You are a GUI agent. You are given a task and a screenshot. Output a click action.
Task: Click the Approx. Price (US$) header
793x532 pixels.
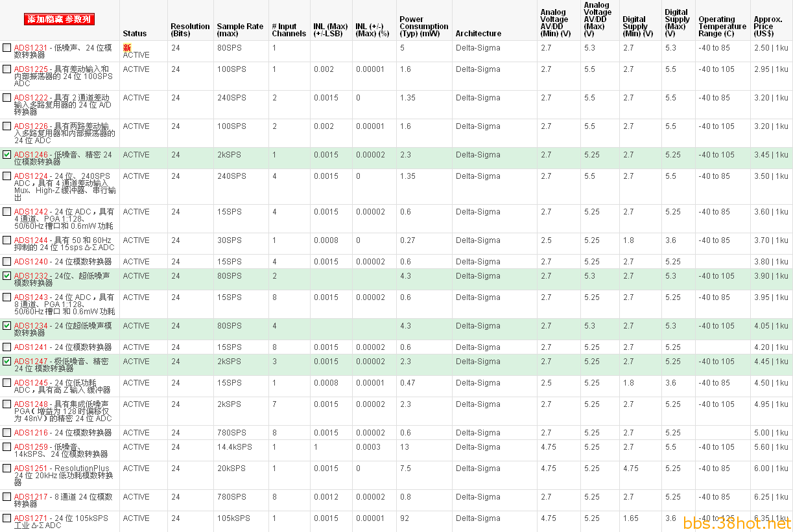[768, 27]
